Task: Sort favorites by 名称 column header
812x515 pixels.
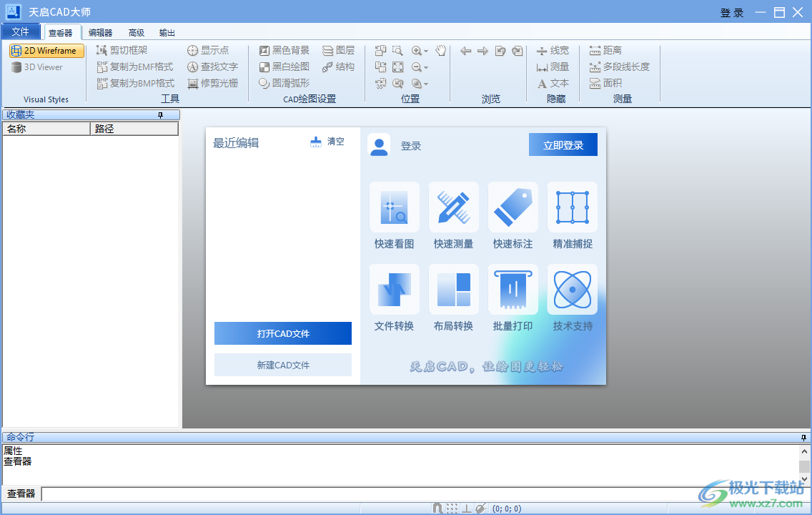Action: (46, 129)
